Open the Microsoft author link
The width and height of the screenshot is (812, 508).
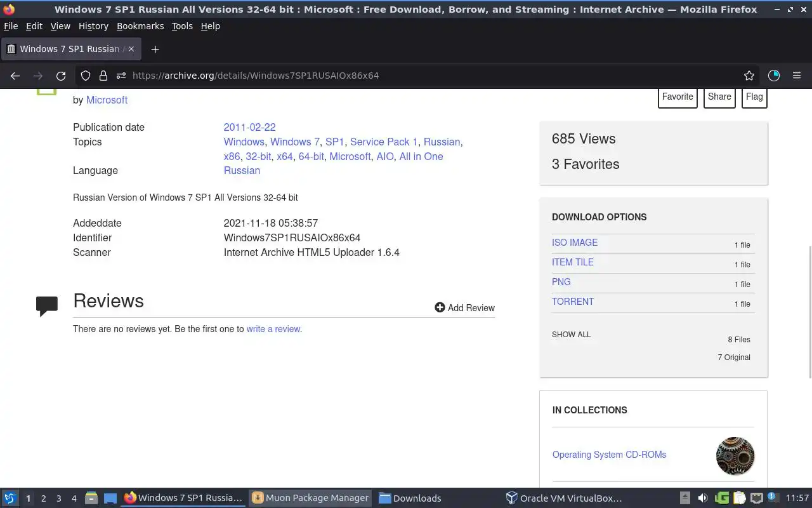tap(107, 100)
